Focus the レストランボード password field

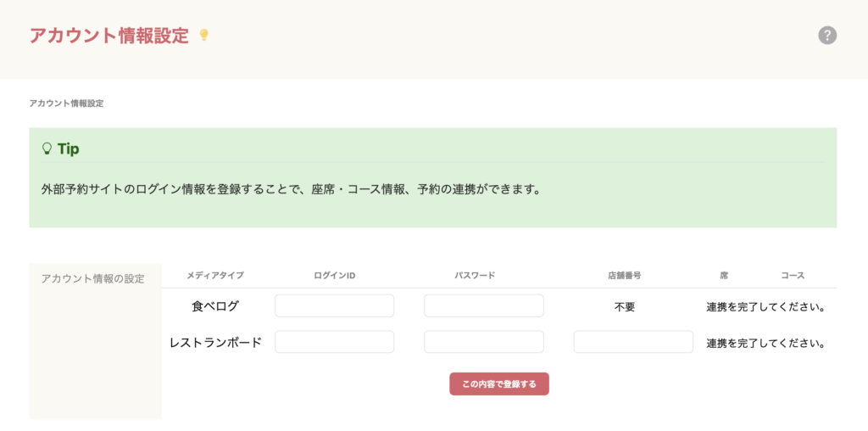coord(483,342)
